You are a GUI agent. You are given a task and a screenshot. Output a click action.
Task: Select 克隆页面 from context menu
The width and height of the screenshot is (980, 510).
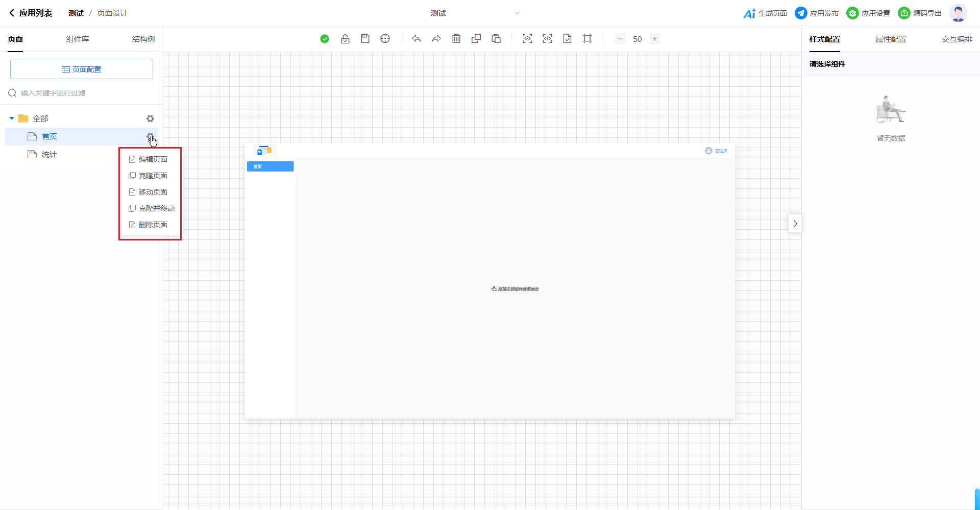pyautogui.click(x=153, y=176)
